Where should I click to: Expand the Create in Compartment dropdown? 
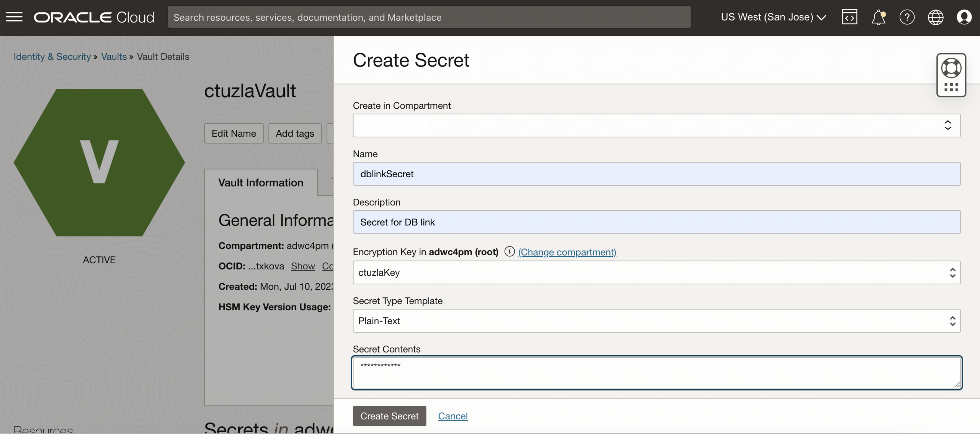tap(949, 126)
